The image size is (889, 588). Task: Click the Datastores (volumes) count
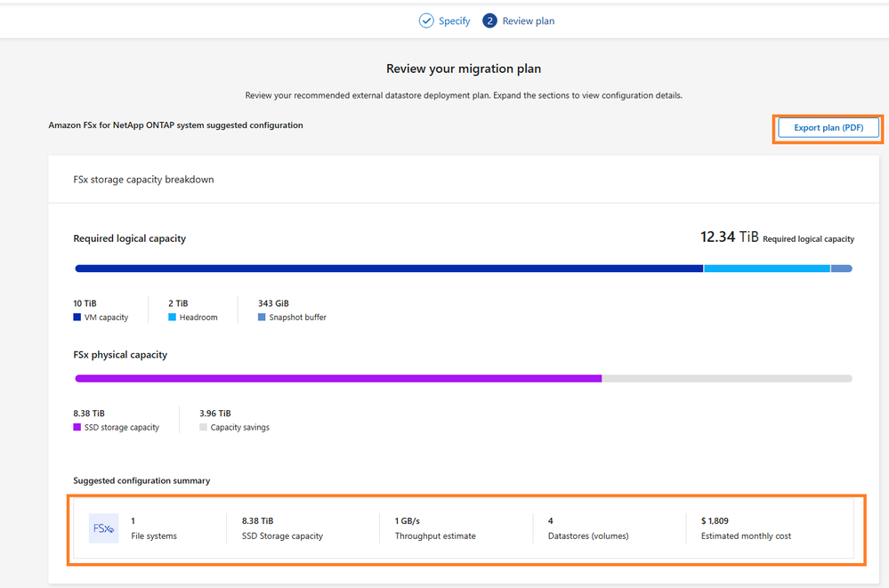pos(550,520)
